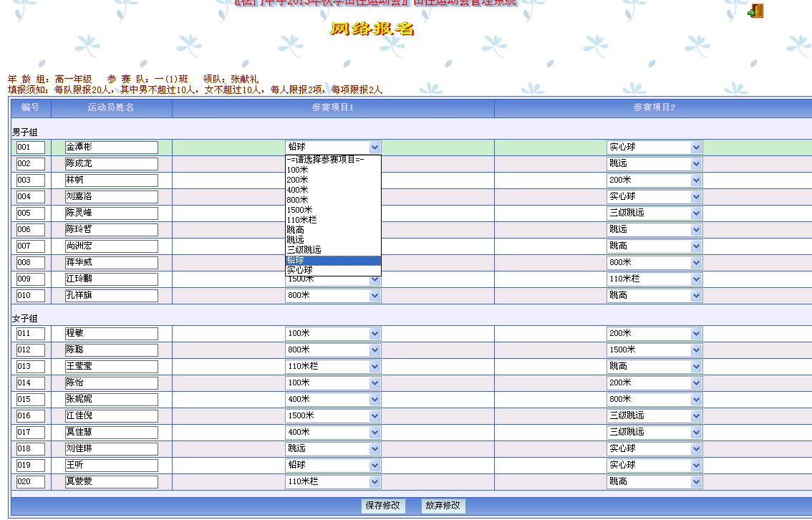Open event 2 dropdown for athlete 016

[696, 416]
